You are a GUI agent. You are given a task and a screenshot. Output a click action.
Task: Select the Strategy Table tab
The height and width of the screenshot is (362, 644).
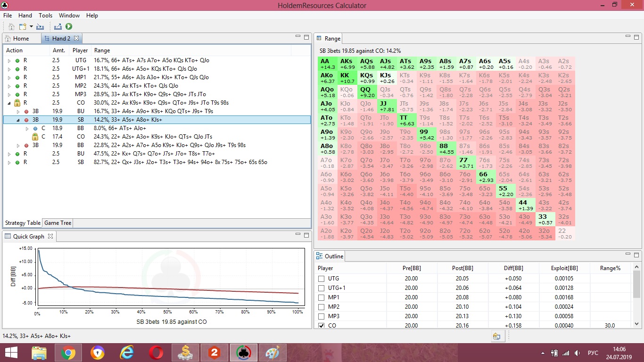click(x=23, y=223)
